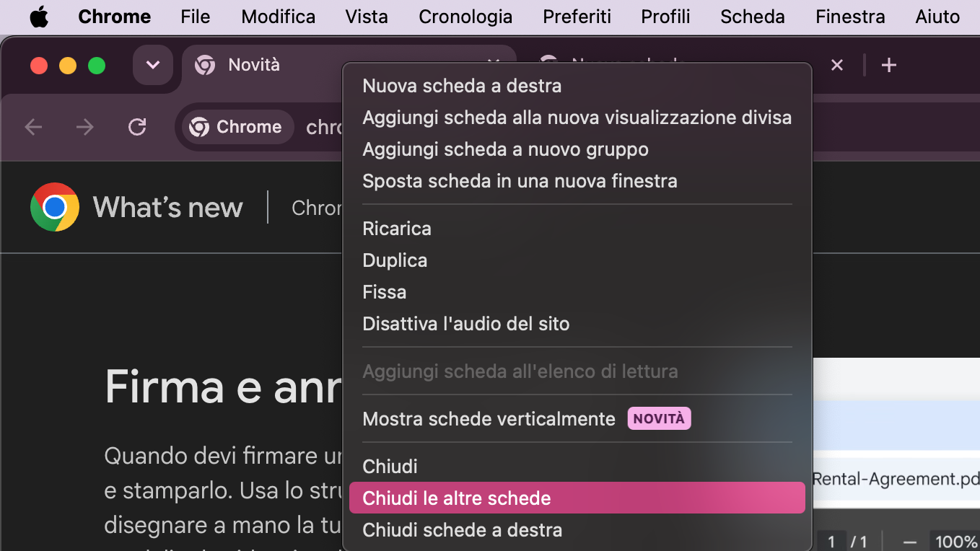Open the Preferiti menu
Viewport: 980px width, 551px height.
tap(577, 17)
